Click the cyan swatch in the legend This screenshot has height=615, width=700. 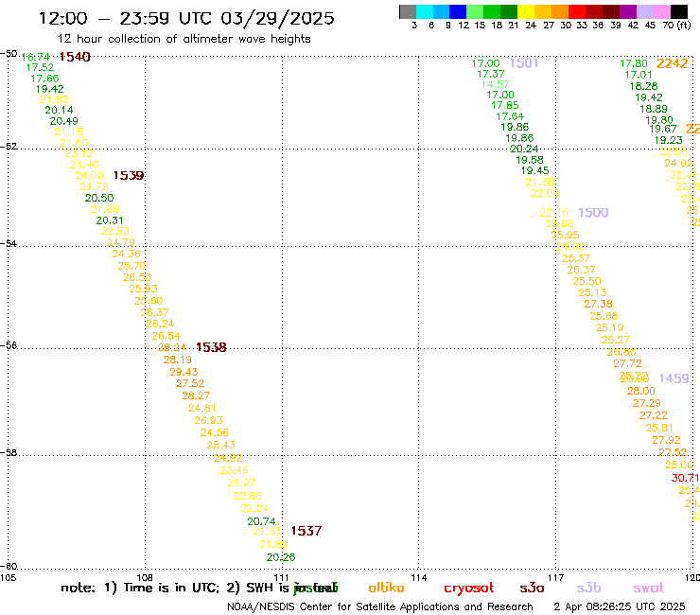(x=425, y=11)
